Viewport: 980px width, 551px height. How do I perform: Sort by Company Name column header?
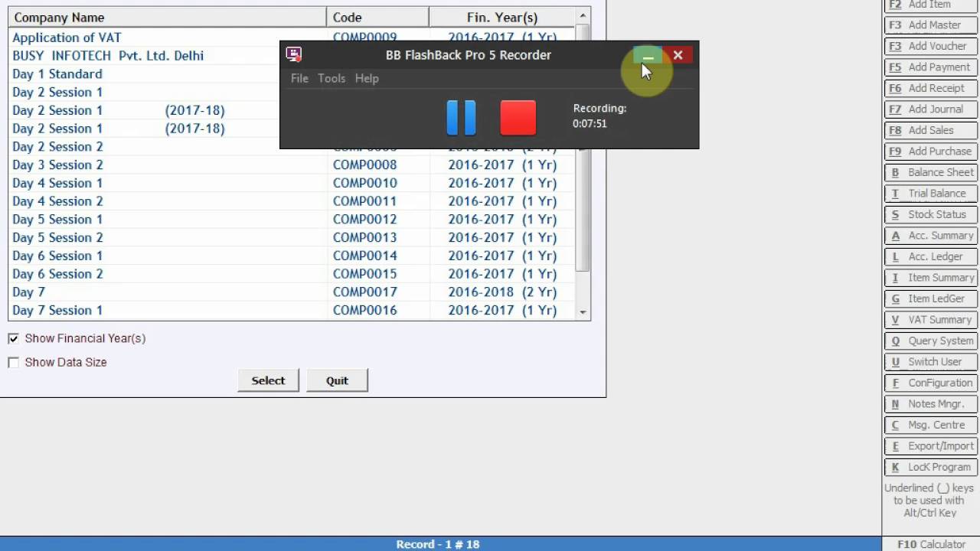[167, 17]
